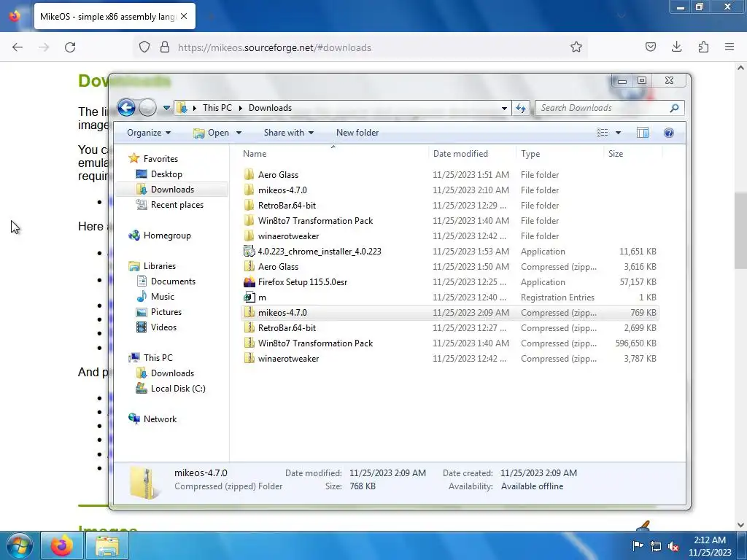Viewport: 747px width, 560px height.
Task: Select Network in navigation pane
Action: 160,419
